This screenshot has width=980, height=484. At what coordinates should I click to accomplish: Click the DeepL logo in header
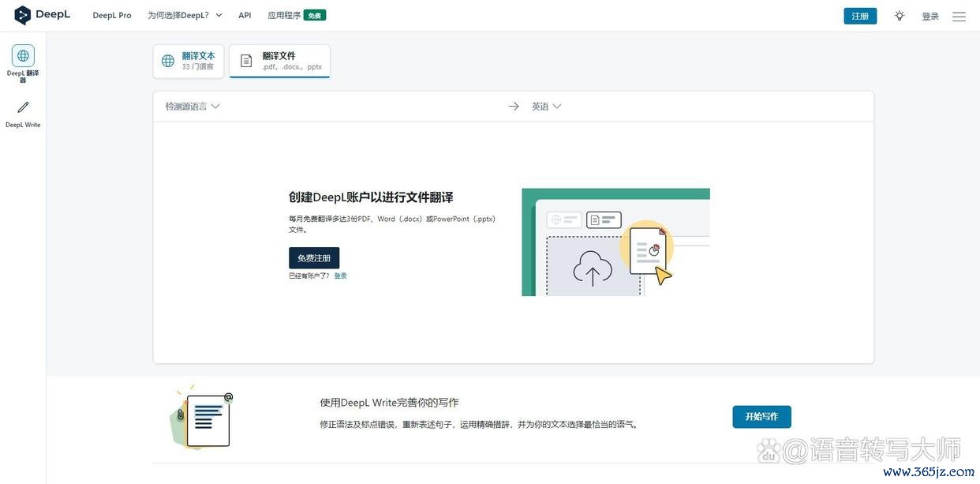click(x=42, y=15)
